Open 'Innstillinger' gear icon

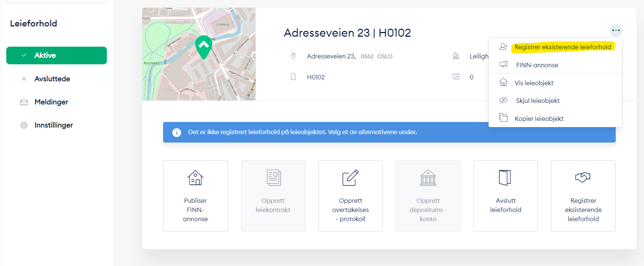coord(24,125)
